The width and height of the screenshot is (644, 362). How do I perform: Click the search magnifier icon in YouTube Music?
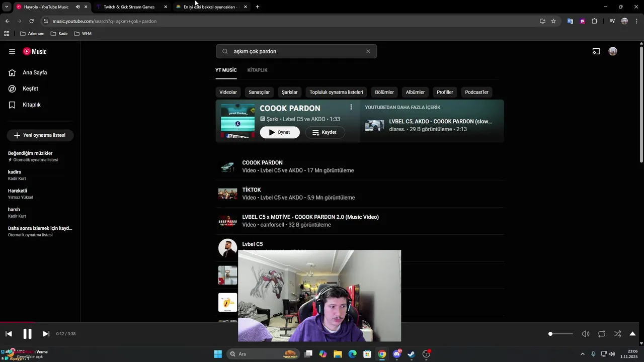pos(225,51)
